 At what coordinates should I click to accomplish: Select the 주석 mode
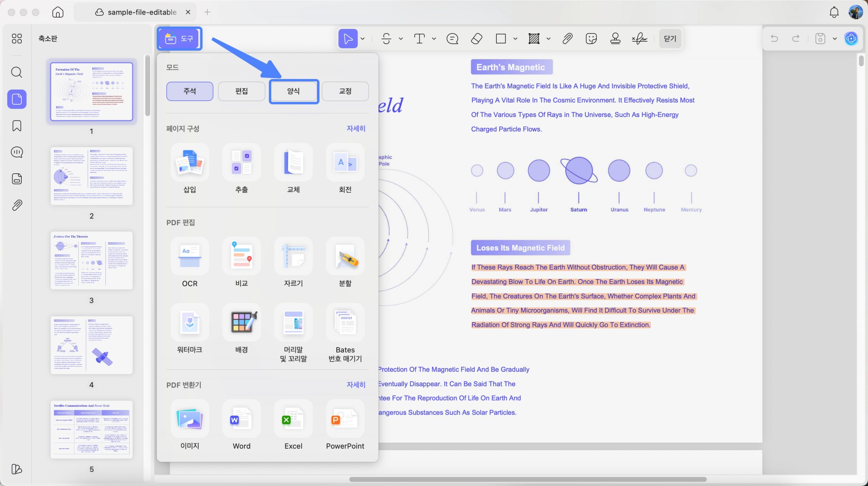tap(190, 91)
